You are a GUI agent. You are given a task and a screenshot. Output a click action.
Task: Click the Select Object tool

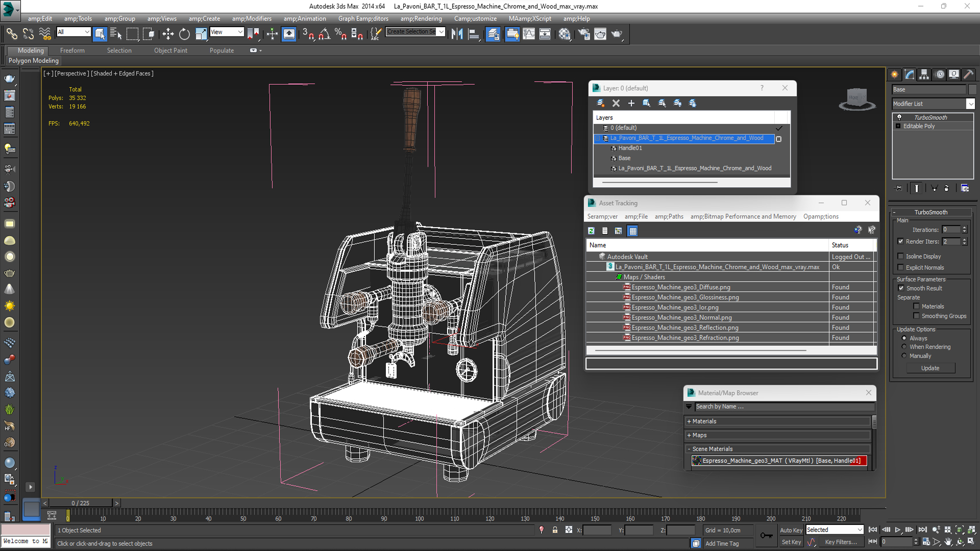click(x=100, y=34)
